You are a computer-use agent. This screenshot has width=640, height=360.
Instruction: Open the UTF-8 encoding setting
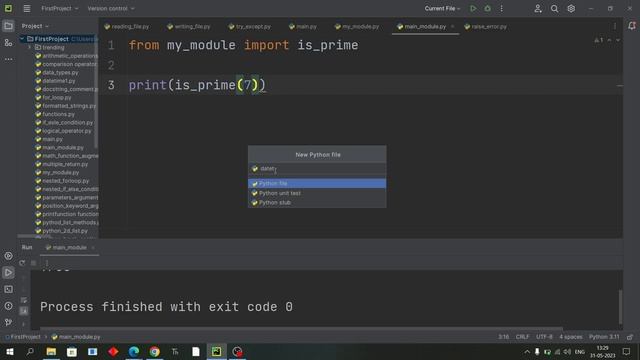[x=544, y=337]
